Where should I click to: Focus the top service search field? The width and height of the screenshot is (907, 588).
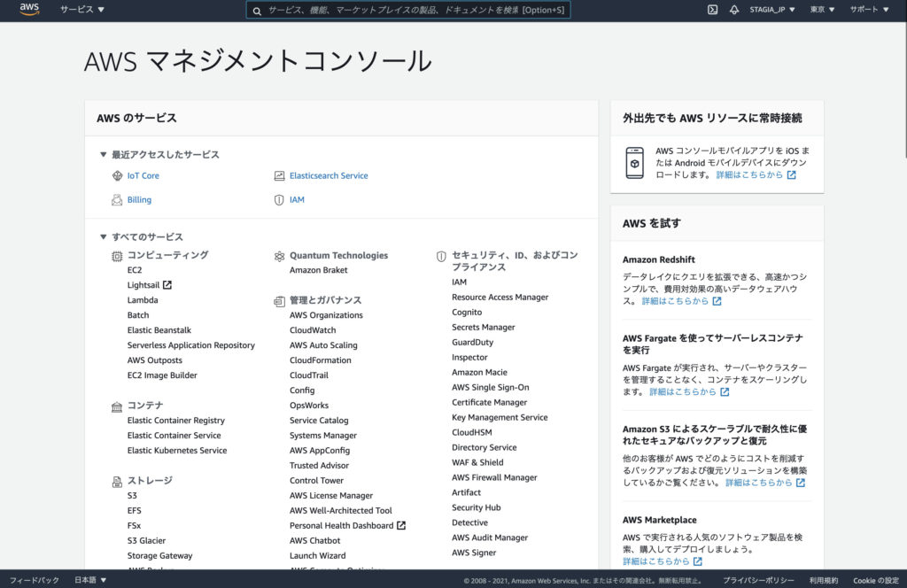coord(408,10)
